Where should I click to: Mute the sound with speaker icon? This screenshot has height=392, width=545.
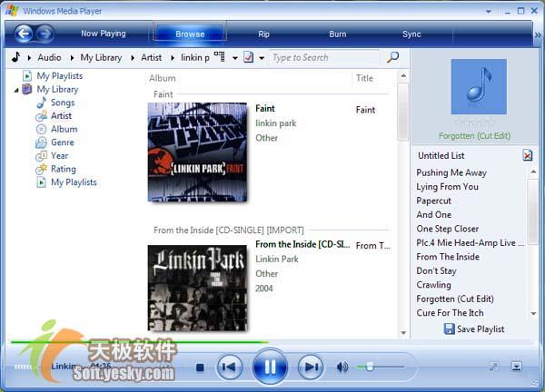click(x=342, y=367)
